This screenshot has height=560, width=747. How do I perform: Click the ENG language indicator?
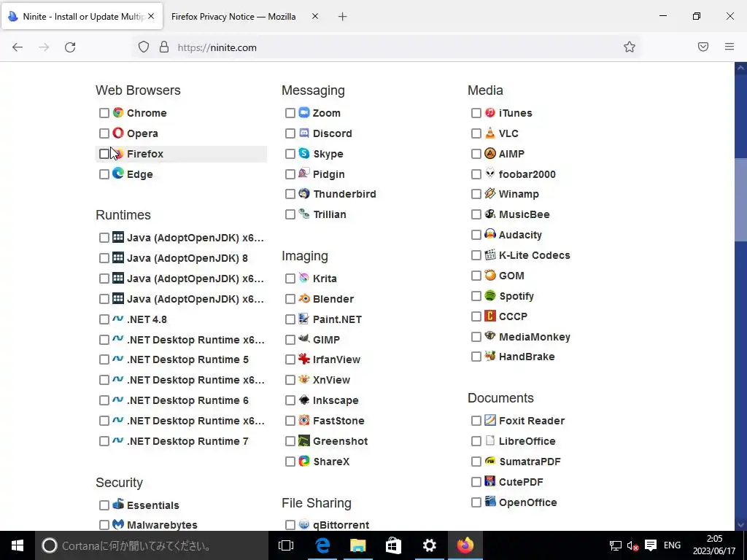coord(672,545)
